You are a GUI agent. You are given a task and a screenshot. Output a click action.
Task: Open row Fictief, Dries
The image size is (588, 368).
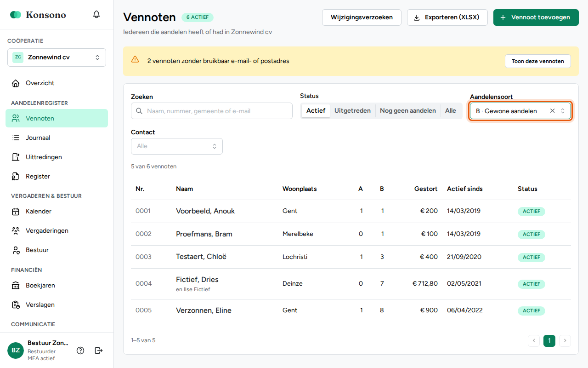point(351,284)
